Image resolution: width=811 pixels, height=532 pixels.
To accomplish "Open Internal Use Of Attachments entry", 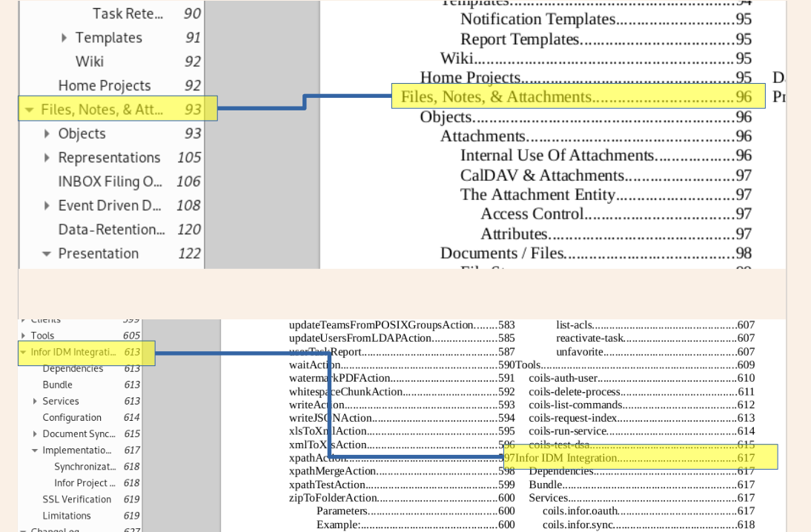I will 606,156.
